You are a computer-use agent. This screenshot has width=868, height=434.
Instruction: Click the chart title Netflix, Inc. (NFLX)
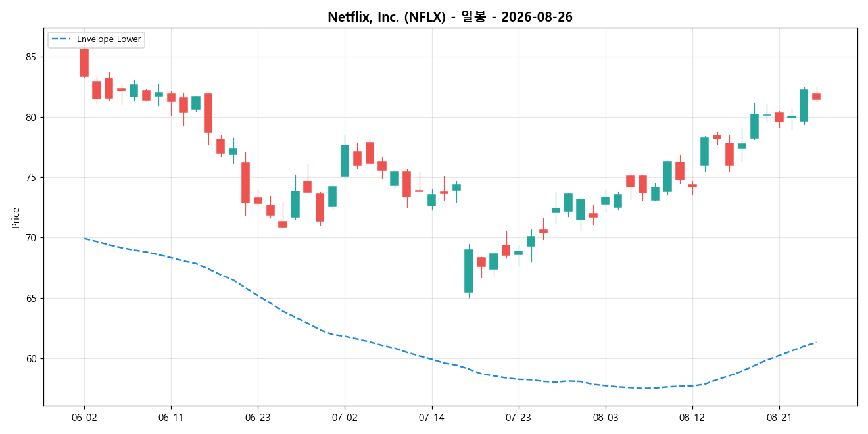point(450,17)
